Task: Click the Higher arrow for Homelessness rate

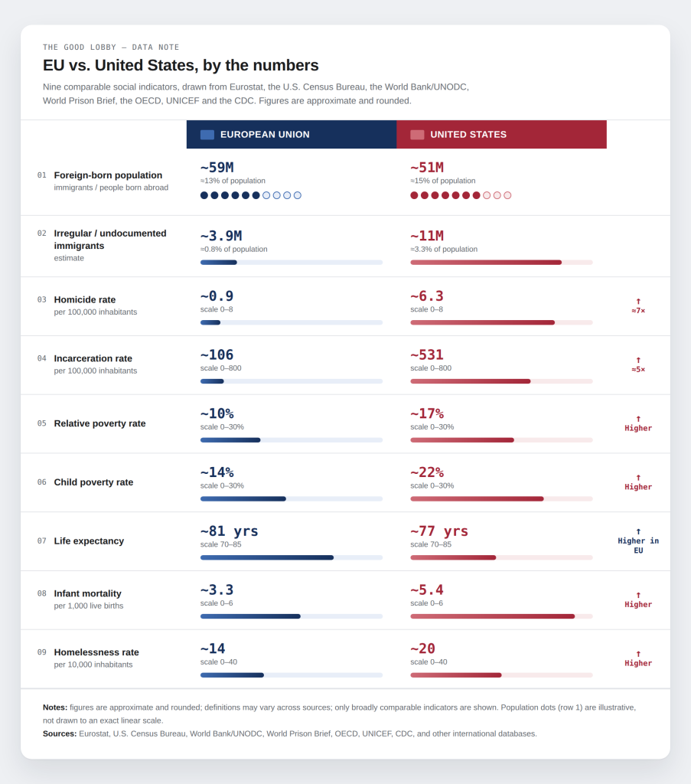Action: [638, 658]
